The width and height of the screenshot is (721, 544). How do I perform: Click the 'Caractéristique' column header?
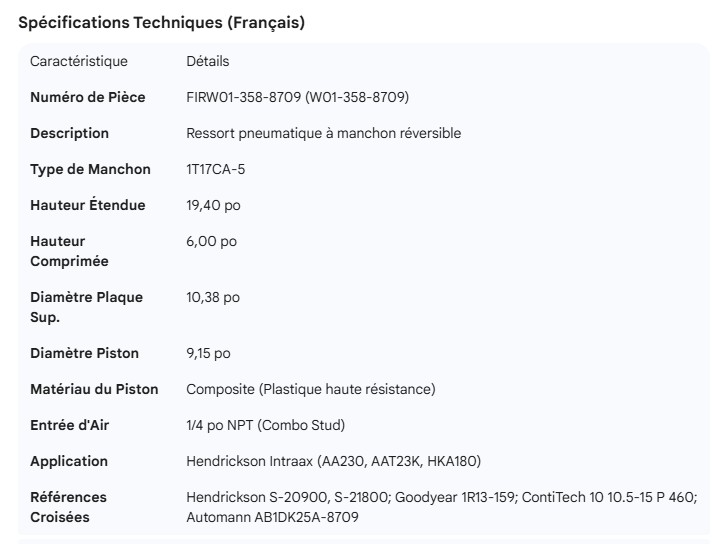coord(79,61)
